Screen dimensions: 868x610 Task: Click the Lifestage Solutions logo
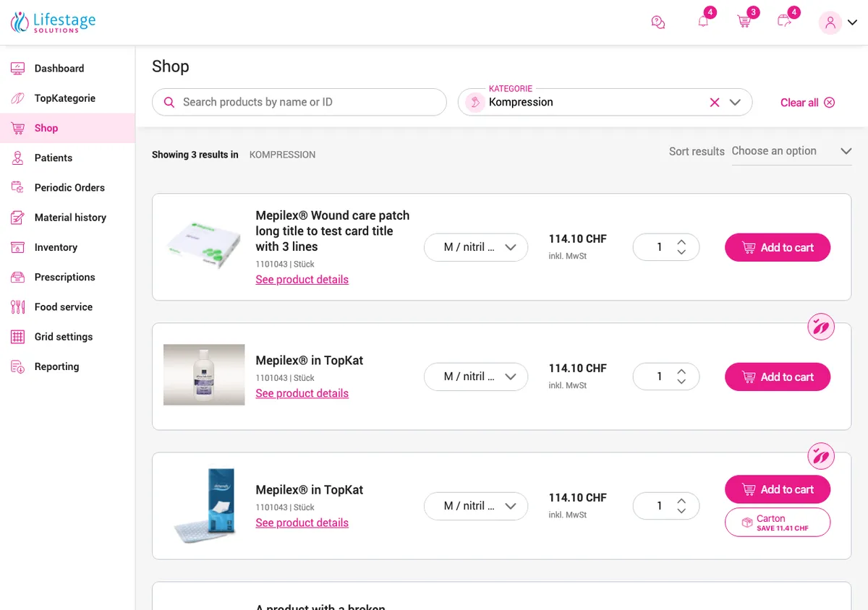(x=54, y=22)
